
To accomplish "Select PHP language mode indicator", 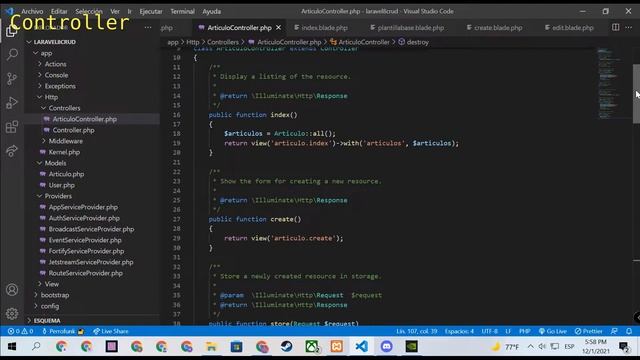I will (524, 331).
